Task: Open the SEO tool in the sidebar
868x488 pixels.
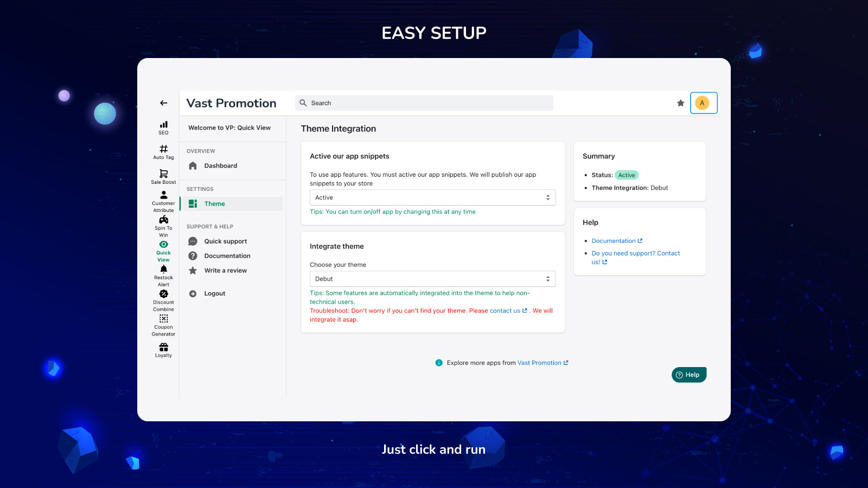Action: pyautogui.click(x=163, y=127)
